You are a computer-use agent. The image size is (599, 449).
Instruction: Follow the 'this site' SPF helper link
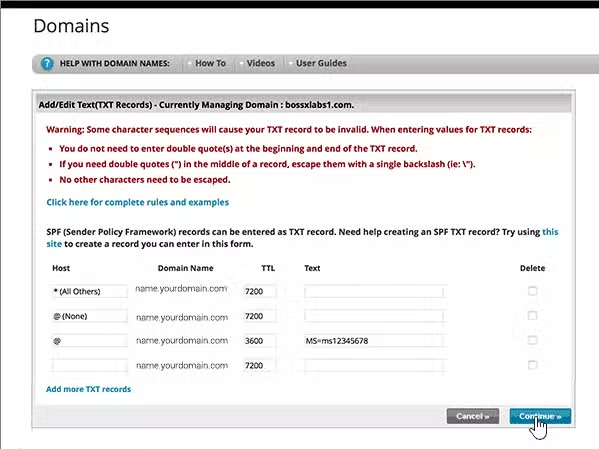pos(550,232)
